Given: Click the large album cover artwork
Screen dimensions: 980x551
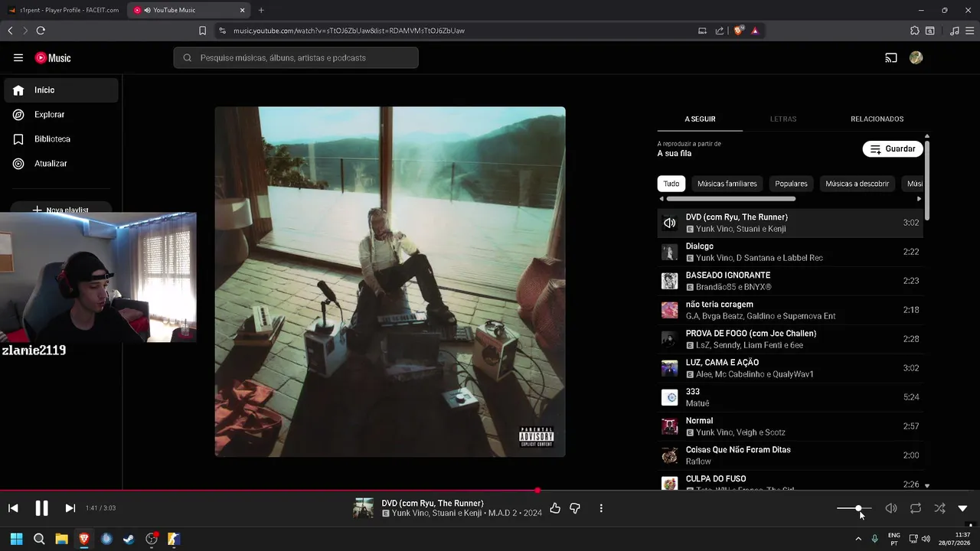Looking at the screenshot, I should (390, 282).
